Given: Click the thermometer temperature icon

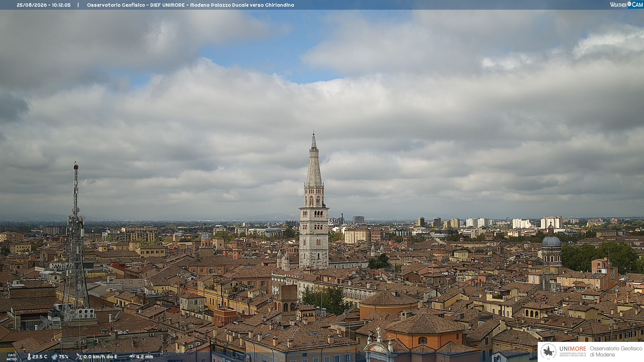Looking at the screenshot, I should tap(29, 357).
